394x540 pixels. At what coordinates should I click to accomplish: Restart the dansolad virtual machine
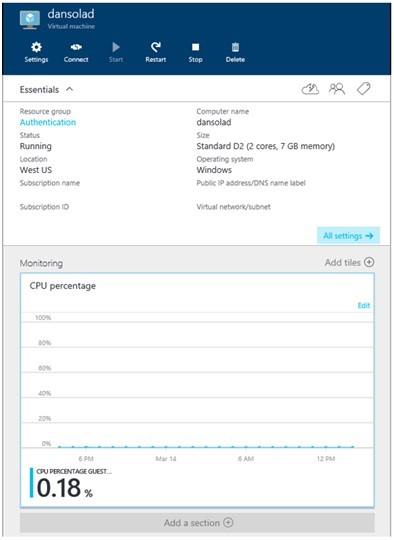tap(156, 52)
